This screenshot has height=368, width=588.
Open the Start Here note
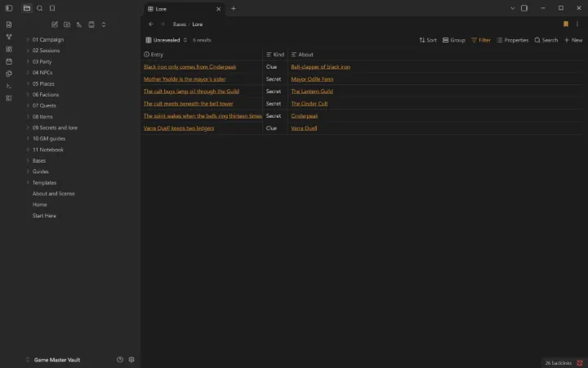click(x=44, y=216)
